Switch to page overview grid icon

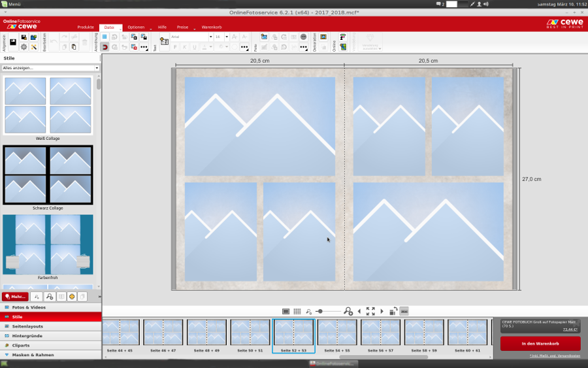[x=297, y=311]
